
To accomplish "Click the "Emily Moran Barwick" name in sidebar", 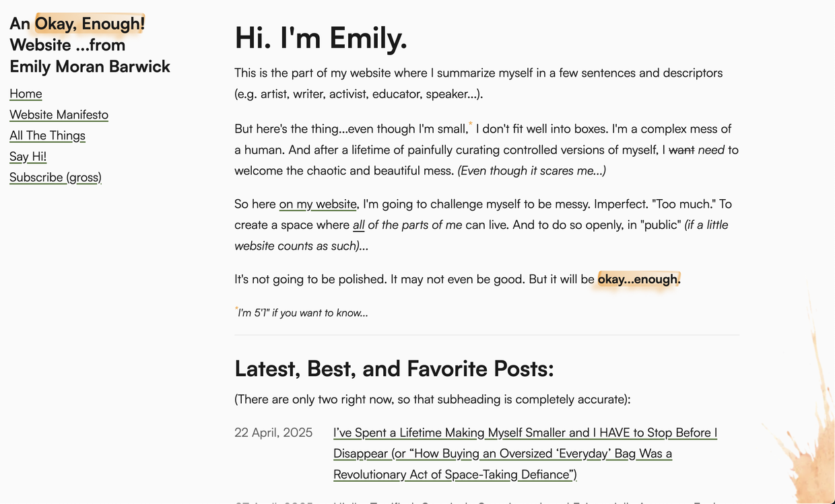I will point(90,67).
